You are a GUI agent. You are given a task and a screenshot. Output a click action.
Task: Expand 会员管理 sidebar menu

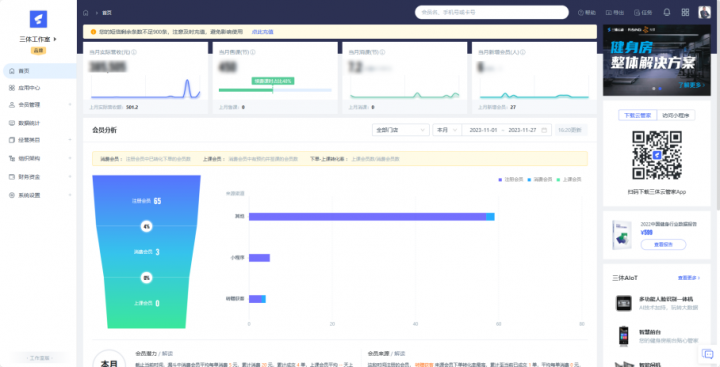[39, 105]
